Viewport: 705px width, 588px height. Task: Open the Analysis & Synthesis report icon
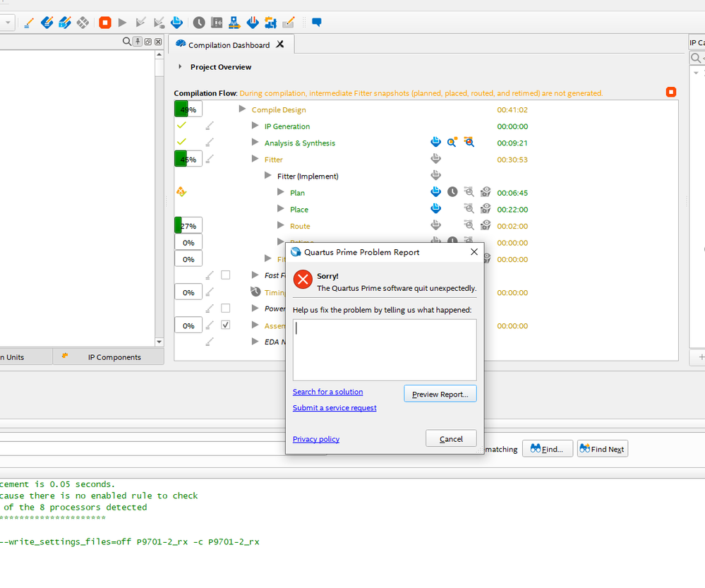[x=435, y=143]
